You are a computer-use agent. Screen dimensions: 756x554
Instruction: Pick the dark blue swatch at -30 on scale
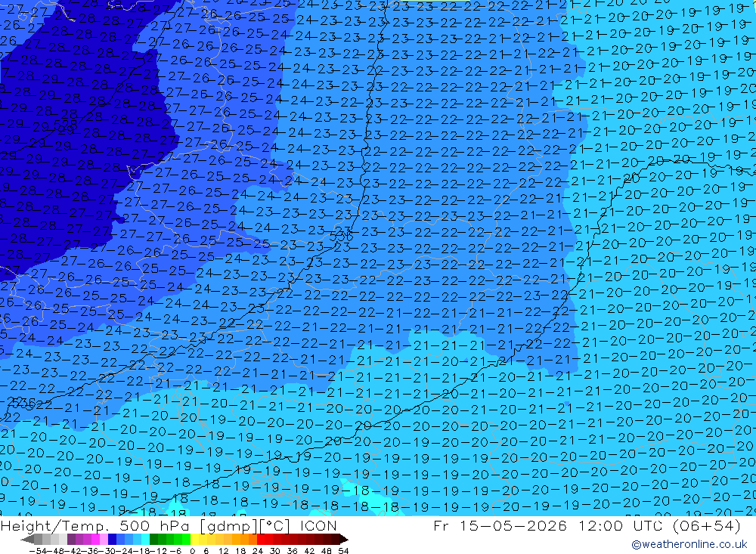112,539
